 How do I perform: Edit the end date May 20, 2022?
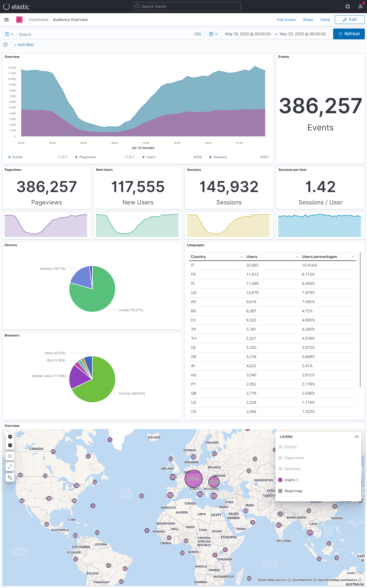[303, 34]
